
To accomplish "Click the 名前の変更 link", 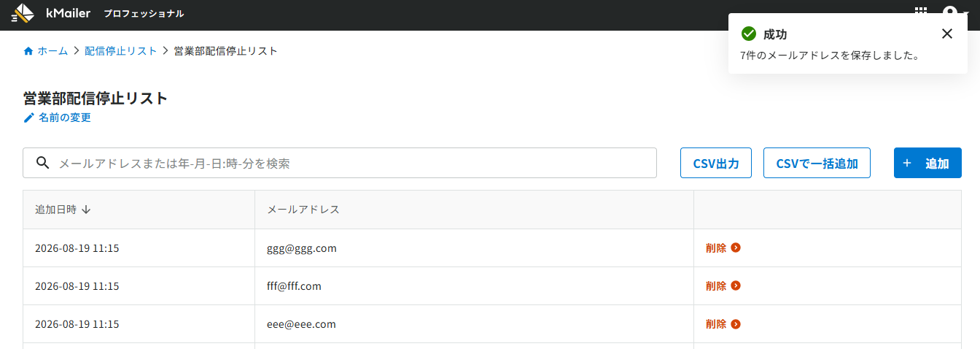I will tap(65, 118).
